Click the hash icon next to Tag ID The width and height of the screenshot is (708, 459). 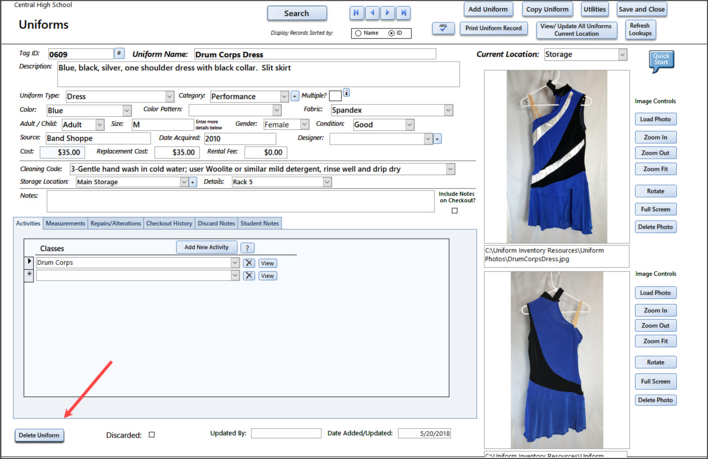click(119, 53)
